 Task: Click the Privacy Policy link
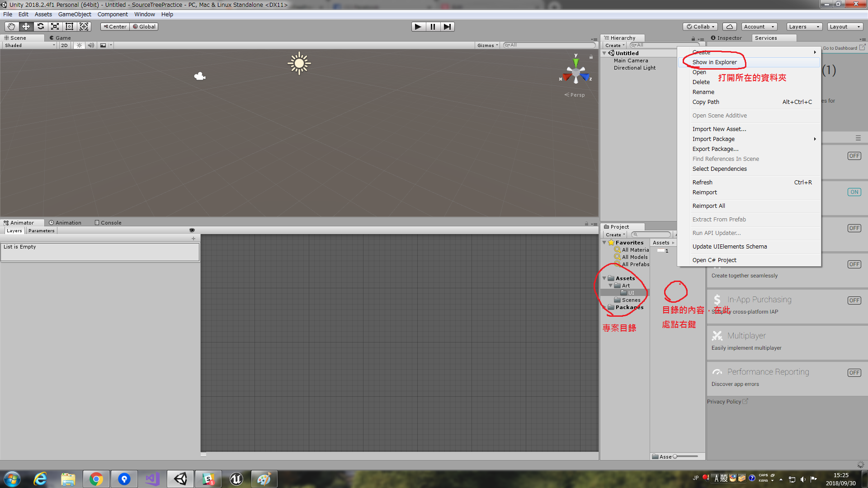tap(724, 402)
